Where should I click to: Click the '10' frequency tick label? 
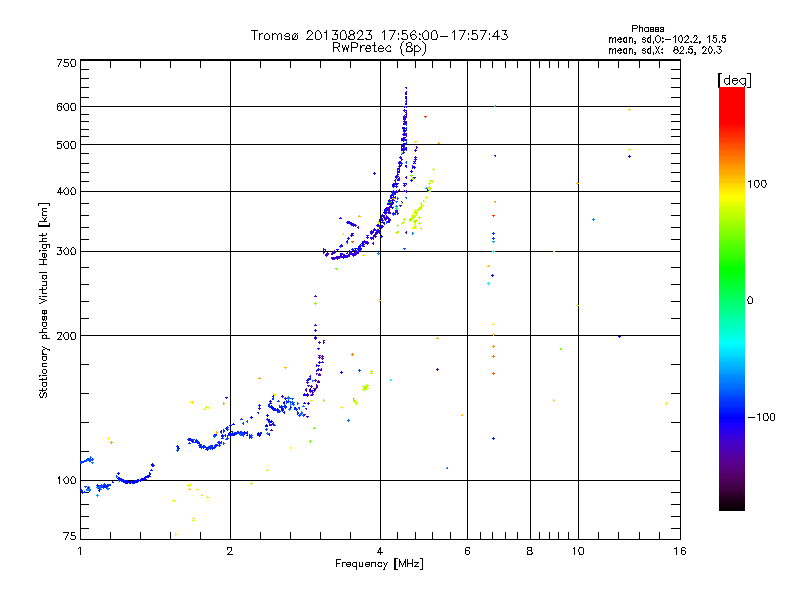[578, 551]
